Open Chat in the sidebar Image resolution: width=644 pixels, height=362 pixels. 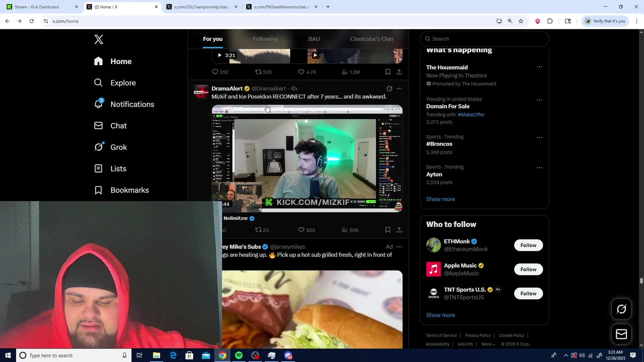[x=110, y=126]
